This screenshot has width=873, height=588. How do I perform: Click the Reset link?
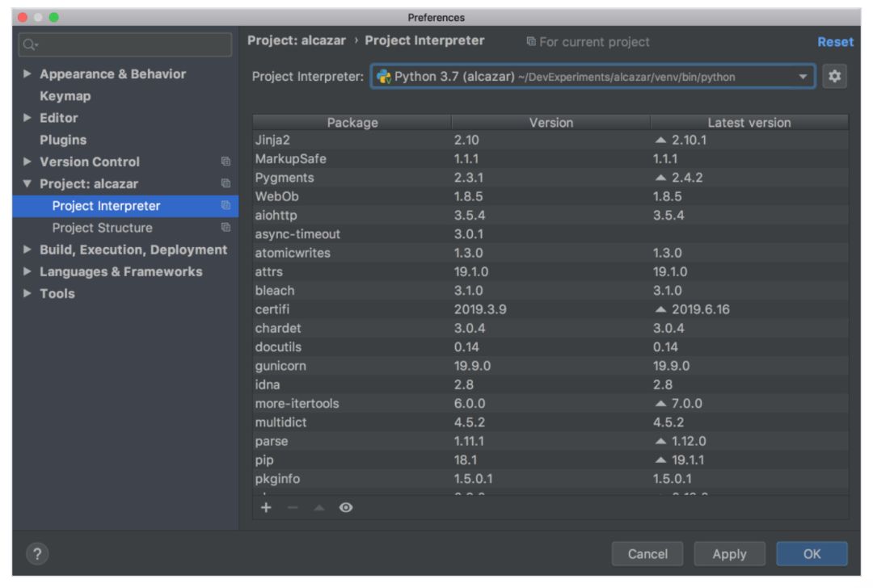pos(835,42)
